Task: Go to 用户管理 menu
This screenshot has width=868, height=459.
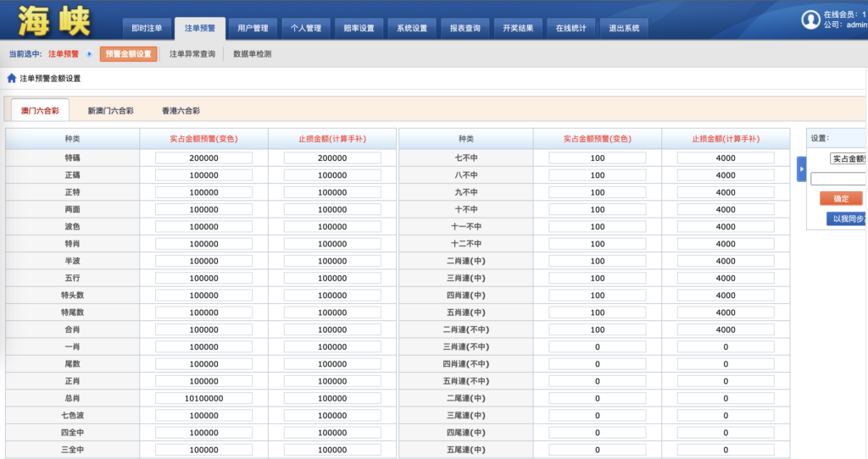Action: [253, 28]
